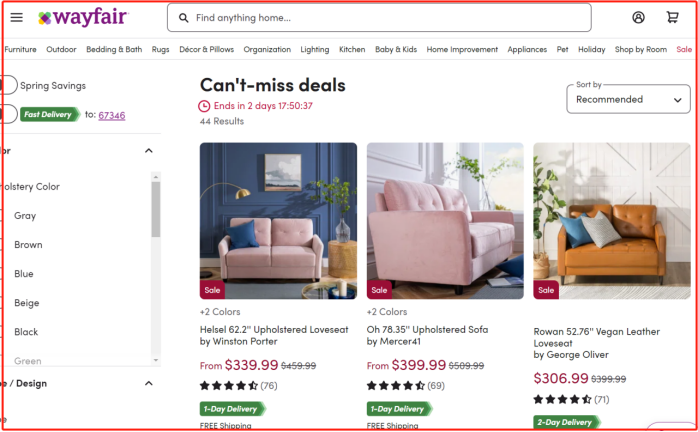Viewport: 698px width, 432px height.
Task: Open the Home Improvement category
Action: tap(462, 49)
